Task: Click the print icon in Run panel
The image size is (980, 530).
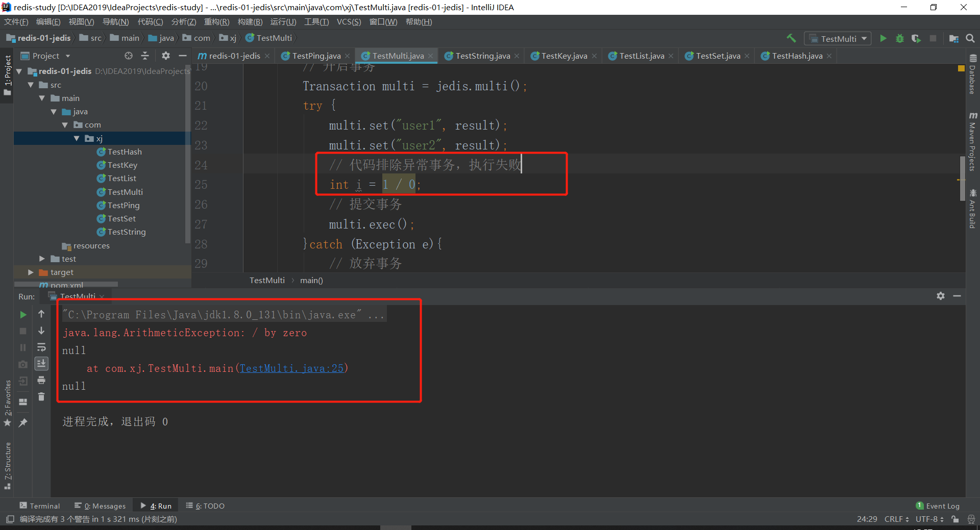Action: click(x=41, y=380)
